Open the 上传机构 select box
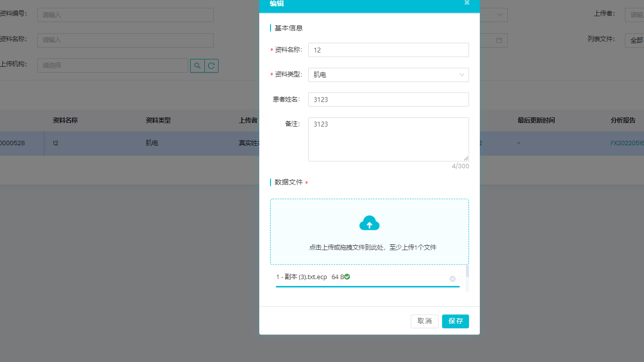 point(113,65)
